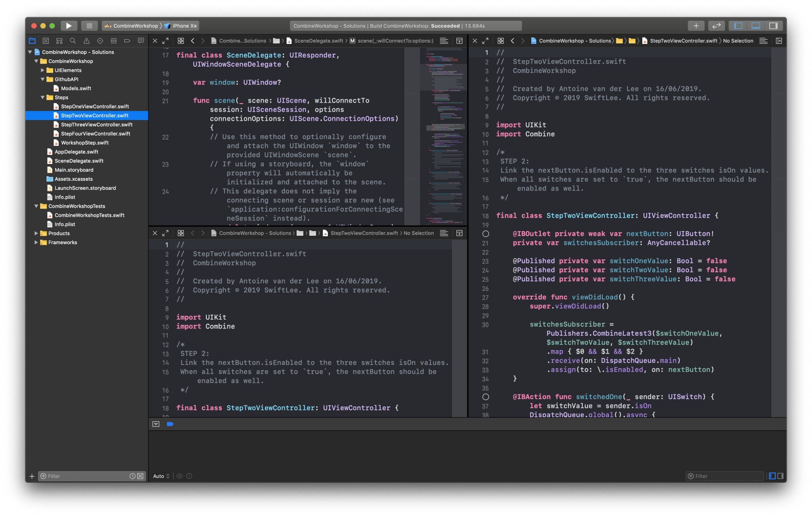Run the CombineWorkshop scheme with play button
Screen dimensions: 812x516
(x=69, y=25)
